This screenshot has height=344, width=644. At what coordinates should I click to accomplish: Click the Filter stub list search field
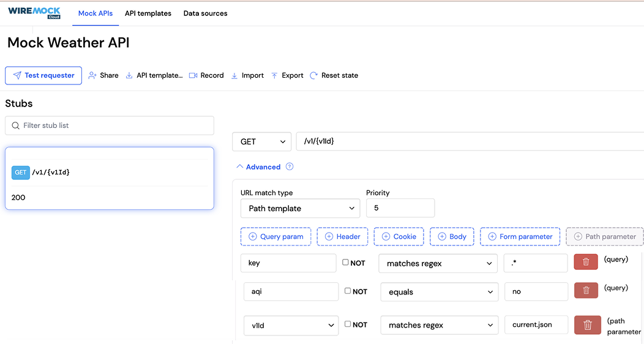coord(110,125)
